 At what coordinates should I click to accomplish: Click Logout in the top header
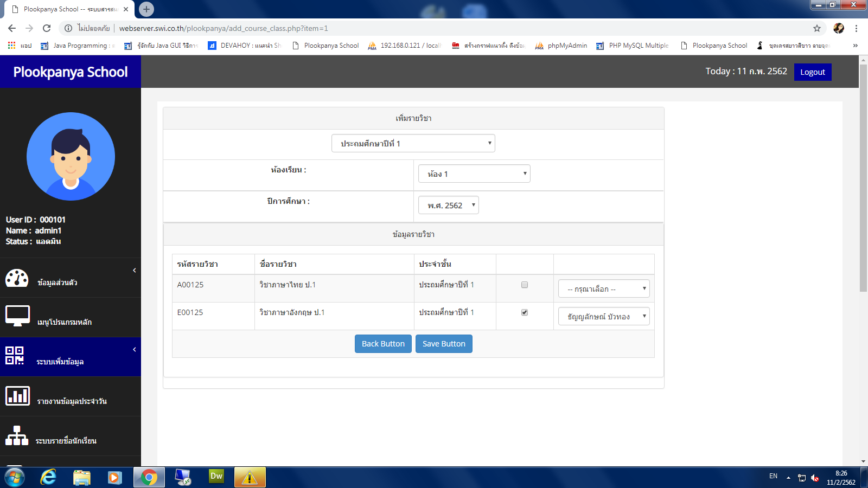(x=812, y=72)
